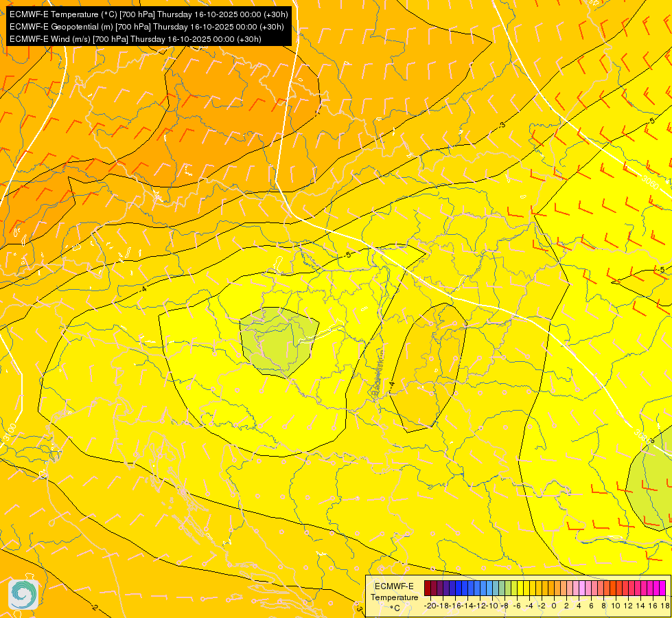
Task: Click the 0 value on the legend scale
Action: click(554, 606)
